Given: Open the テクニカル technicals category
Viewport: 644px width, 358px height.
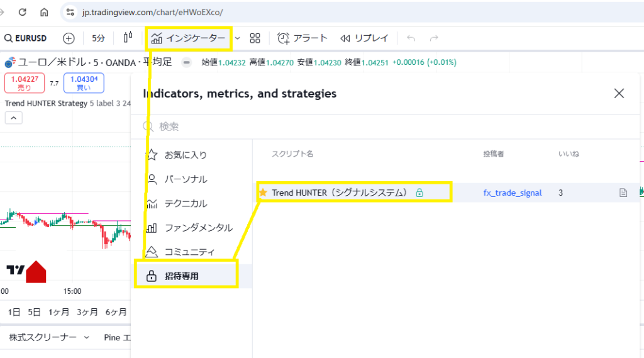Looking at the screenshot, I should (x=191, y=203).
